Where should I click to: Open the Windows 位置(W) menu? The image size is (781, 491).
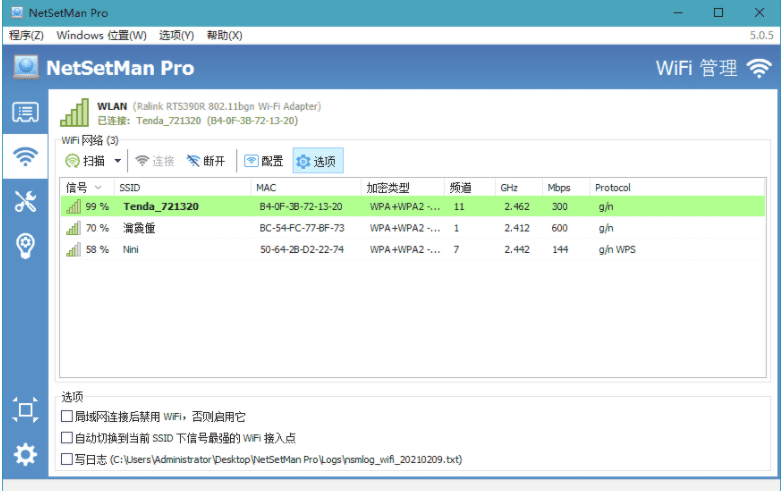pyautogui.click(x=102, y=35)
